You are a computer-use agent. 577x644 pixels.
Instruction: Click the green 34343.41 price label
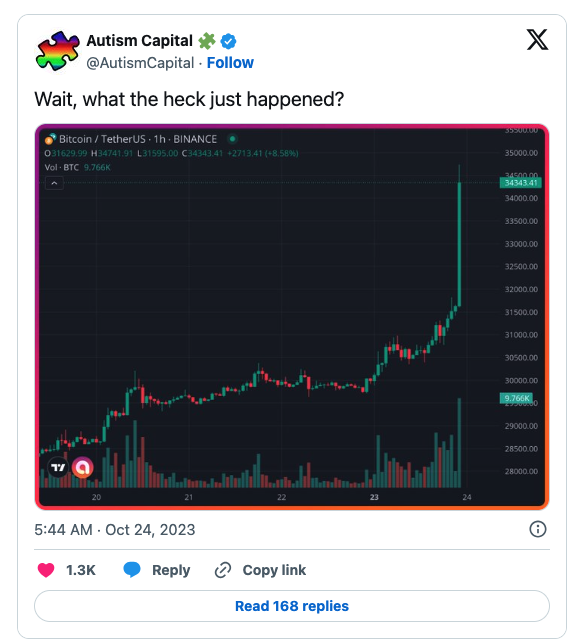[x=520, y=183]
